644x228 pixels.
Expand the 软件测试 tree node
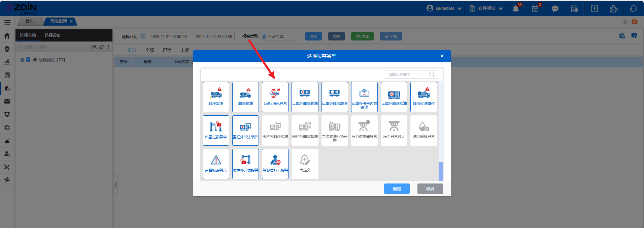(22, 60)
